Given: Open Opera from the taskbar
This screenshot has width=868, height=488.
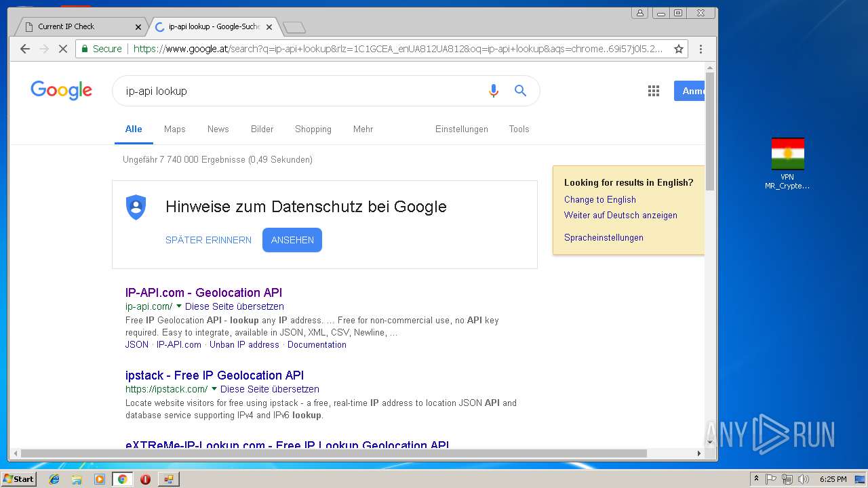Looking at the screenshot, I should (145, 479).
